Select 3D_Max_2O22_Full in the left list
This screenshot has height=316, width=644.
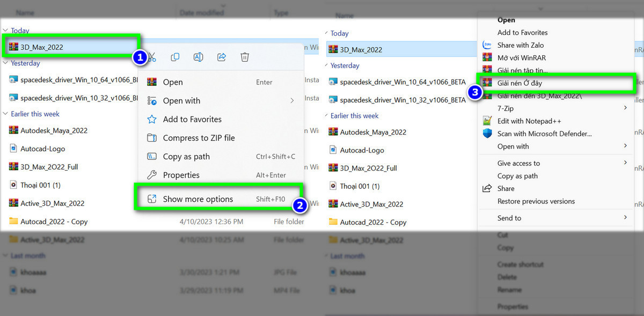click(x=49, y=167)
